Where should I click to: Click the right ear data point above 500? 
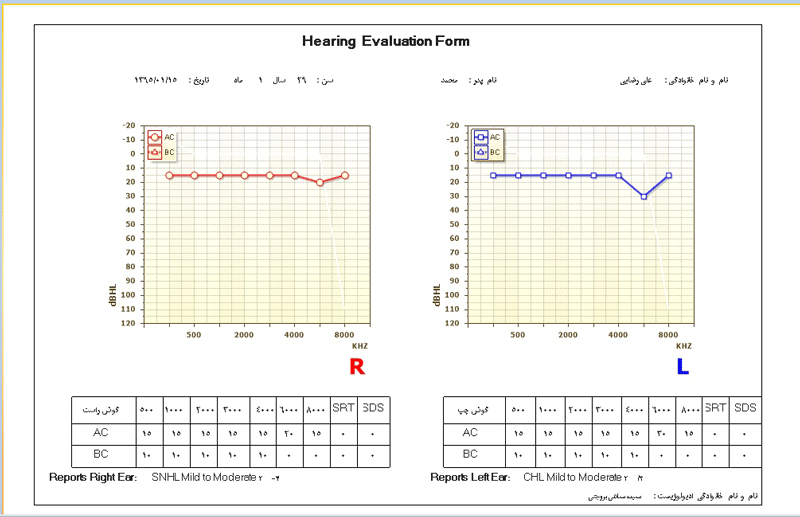[x=194, y=176]
